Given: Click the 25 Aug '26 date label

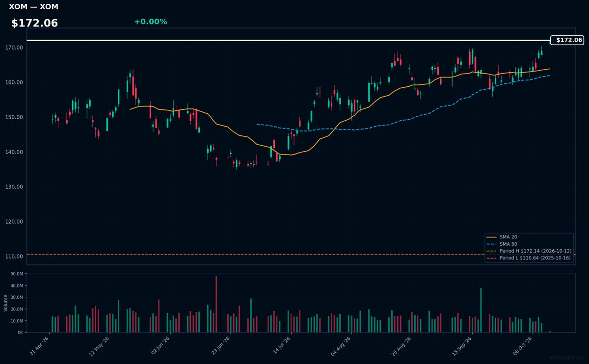Looking at the screenshot, I should click(x=402, y=346).
